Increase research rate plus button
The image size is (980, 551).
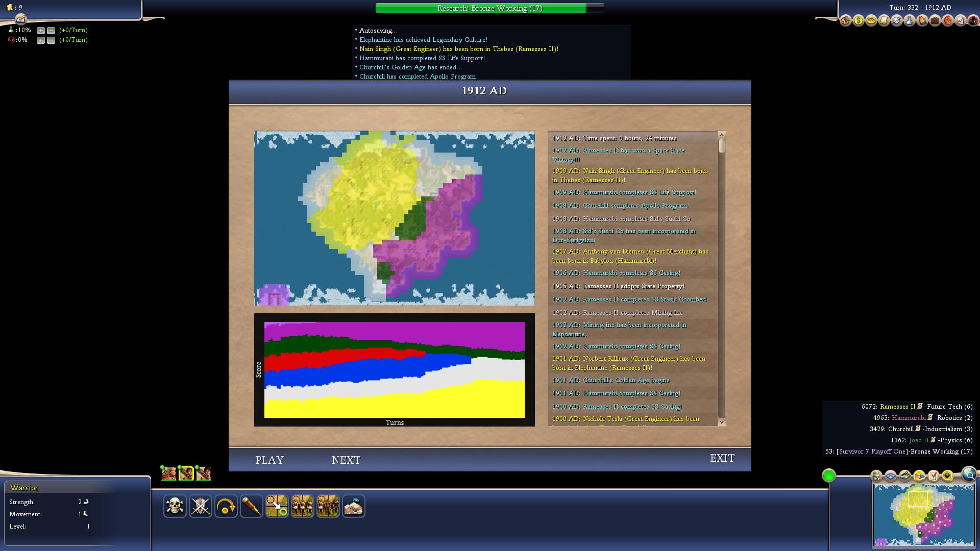click(x=41, y=31)
